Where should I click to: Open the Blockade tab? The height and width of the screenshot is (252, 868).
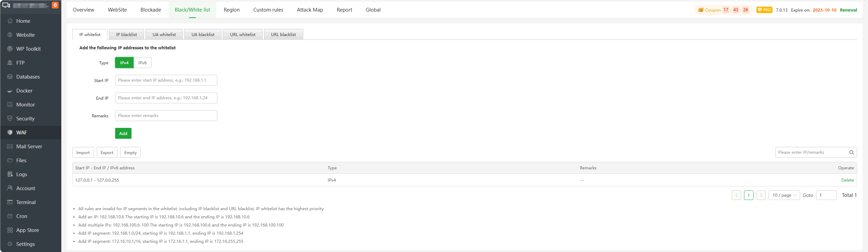coord(151,10)
